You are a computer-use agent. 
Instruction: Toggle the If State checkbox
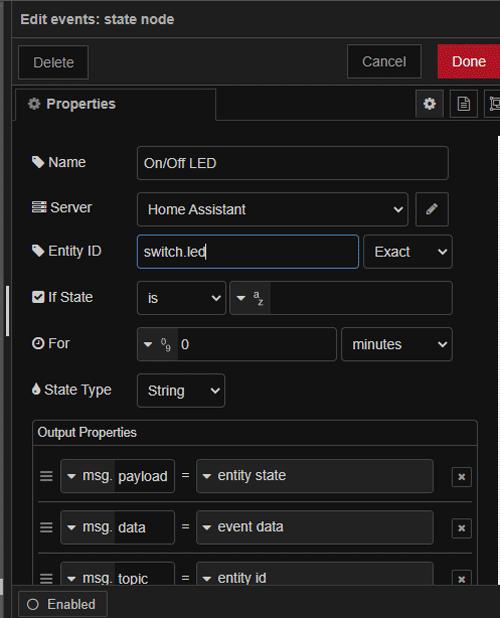point(38,297)
